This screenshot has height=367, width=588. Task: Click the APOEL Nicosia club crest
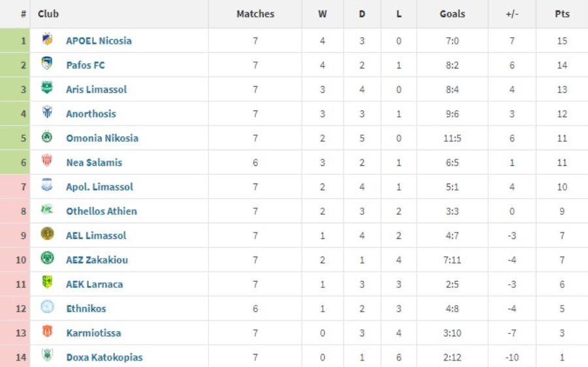tap(47, 39)
